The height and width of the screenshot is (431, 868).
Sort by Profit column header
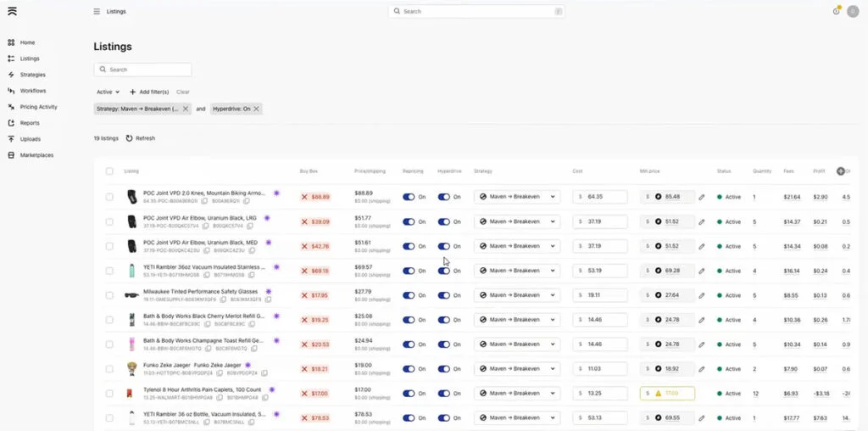(x=819, y=171)
